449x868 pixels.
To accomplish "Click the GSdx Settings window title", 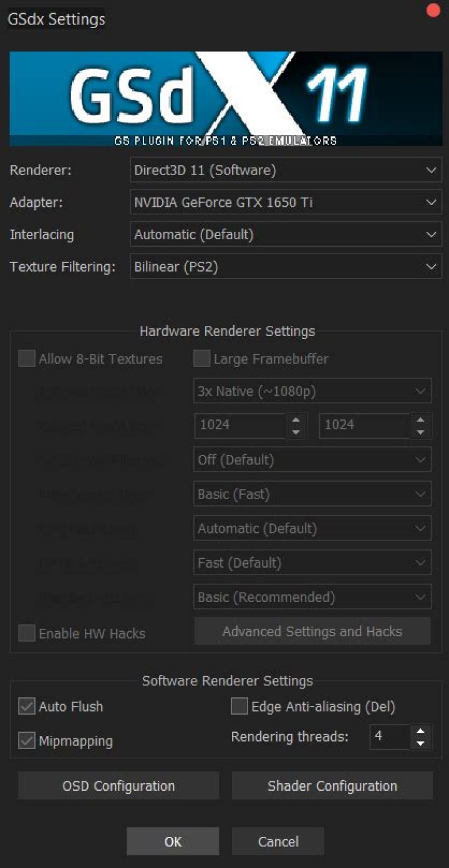I will point(57,19).
